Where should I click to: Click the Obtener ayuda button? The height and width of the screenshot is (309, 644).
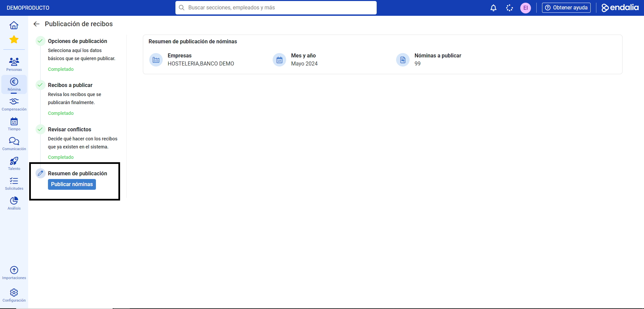566,8
